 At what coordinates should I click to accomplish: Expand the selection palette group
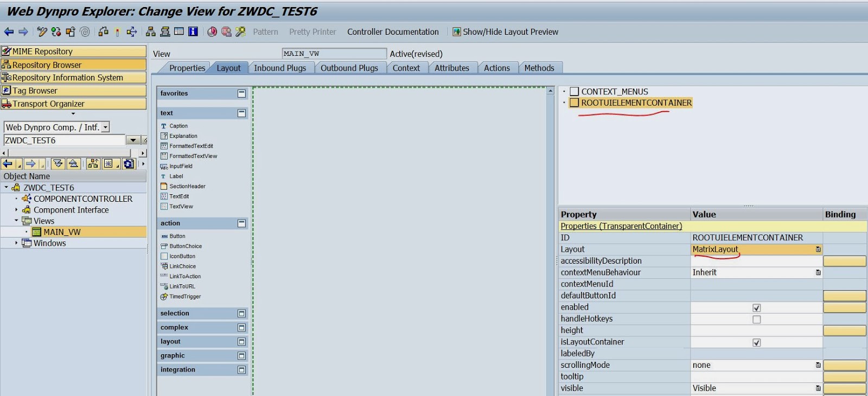(242, 314)
